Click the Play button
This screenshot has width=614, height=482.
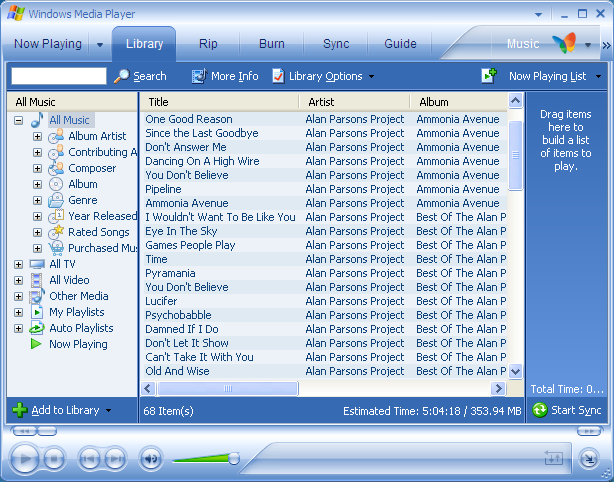(x=24, y=458)
